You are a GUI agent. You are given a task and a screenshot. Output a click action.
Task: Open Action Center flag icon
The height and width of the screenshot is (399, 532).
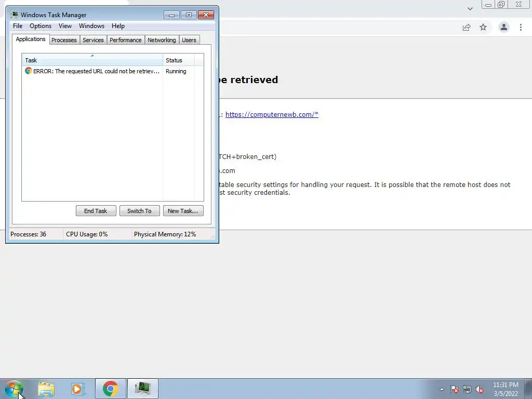tap(455, 390)
